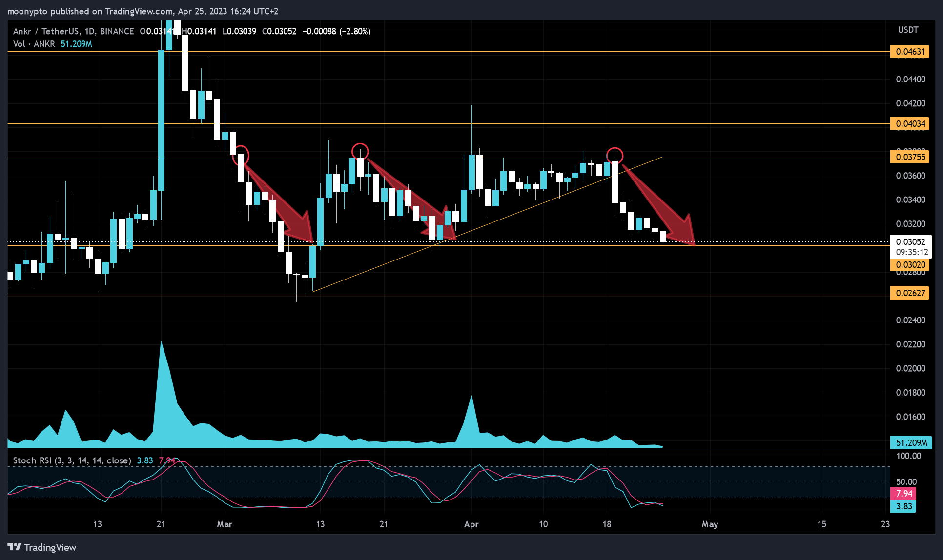Click the Stoch RSI (3, 3, 14, 14, close) legend

72,460
